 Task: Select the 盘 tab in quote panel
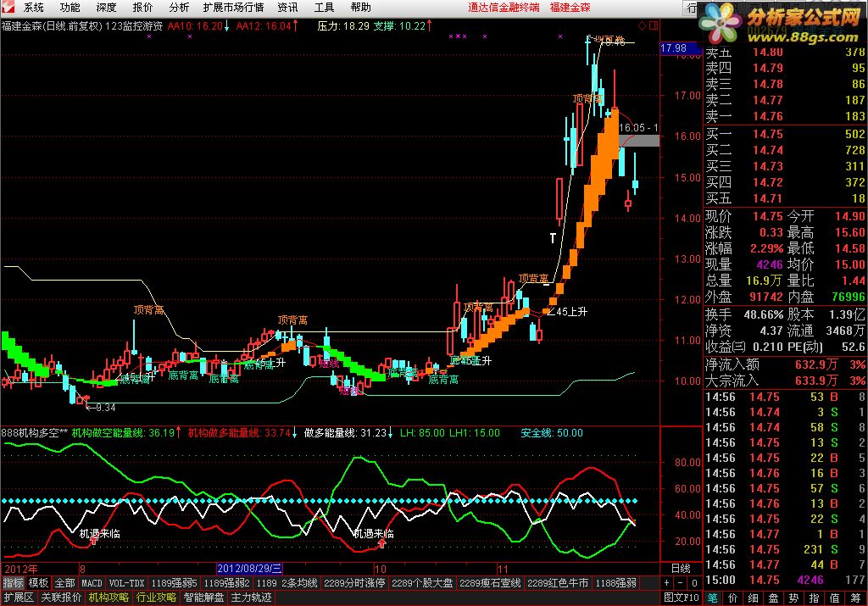click(773, 598)
